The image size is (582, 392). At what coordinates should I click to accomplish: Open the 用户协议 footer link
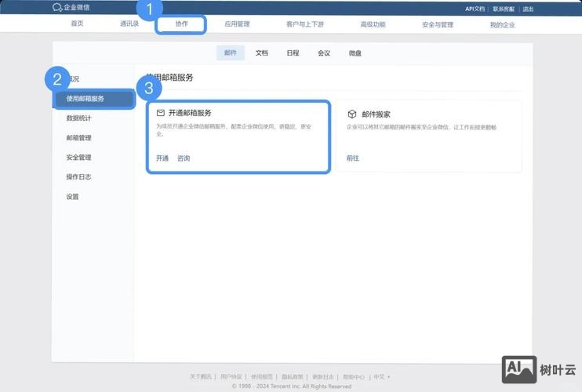pyautogui.click(x=231, y=376)
